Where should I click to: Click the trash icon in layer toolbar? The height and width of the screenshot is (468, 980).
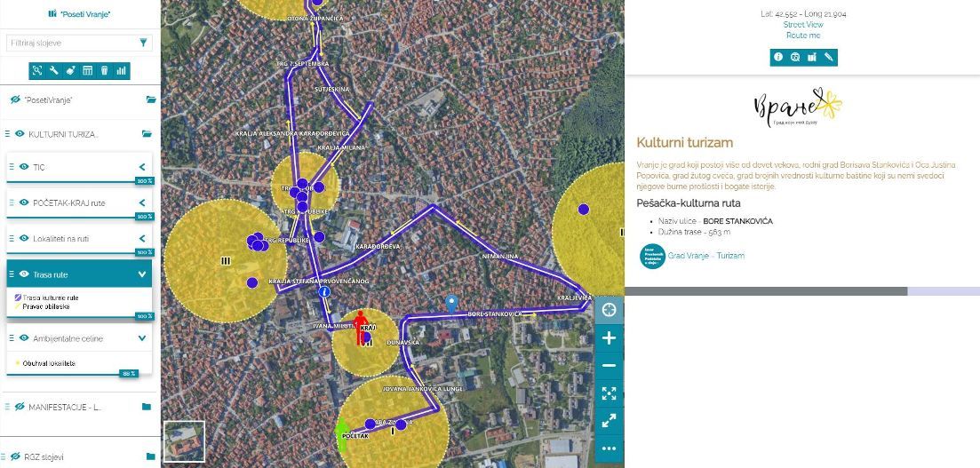104,70
